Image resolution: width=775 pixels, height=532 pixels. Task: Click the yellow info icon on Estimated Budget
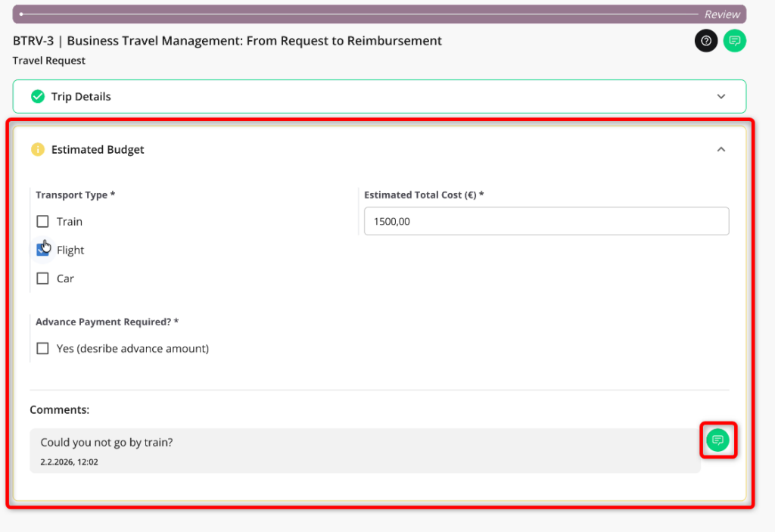(x=37, y=150)
